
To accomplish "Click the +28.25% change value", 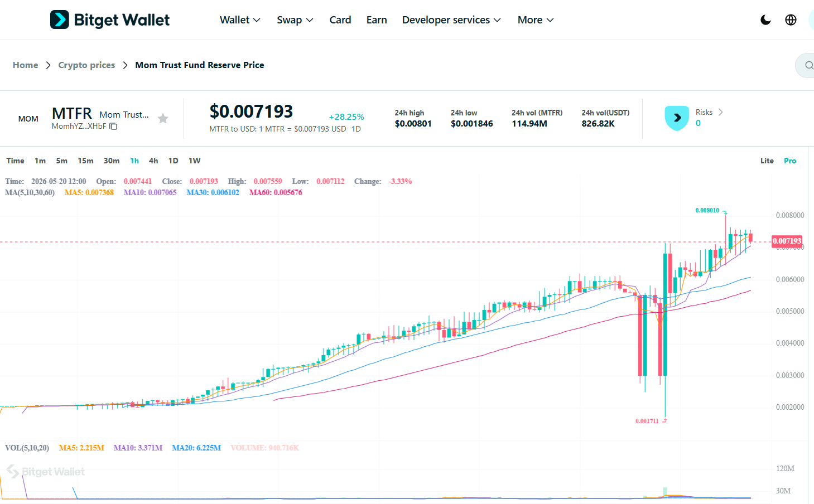I will [x=346, y=117].
